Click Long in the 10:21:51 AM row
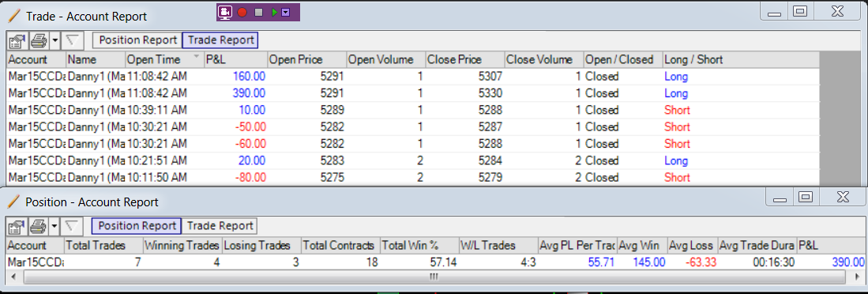The height and width of the screenshot is (294, 868). pos(676,161)
